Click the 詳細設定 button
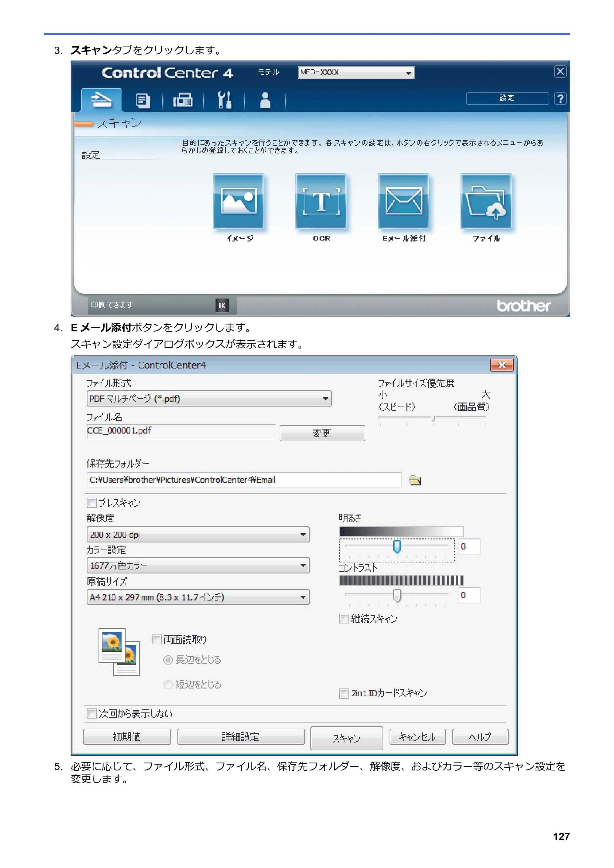The height and width of the screenshot is (868, 614). point(241,737)
